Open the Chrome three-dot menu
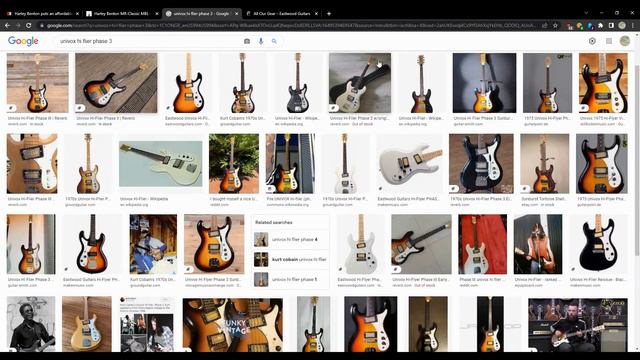640x360 pixels. tap(633, 25)
